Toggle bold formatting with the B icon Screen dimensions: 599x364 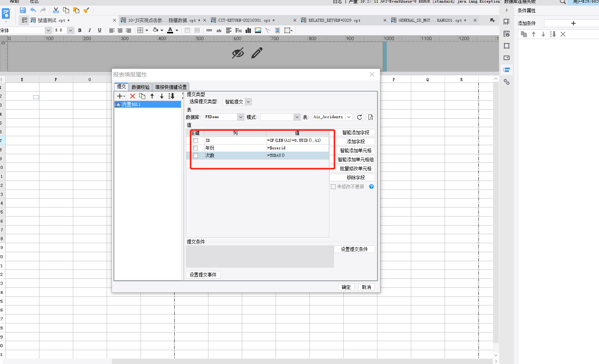click(x=80, y=30)
